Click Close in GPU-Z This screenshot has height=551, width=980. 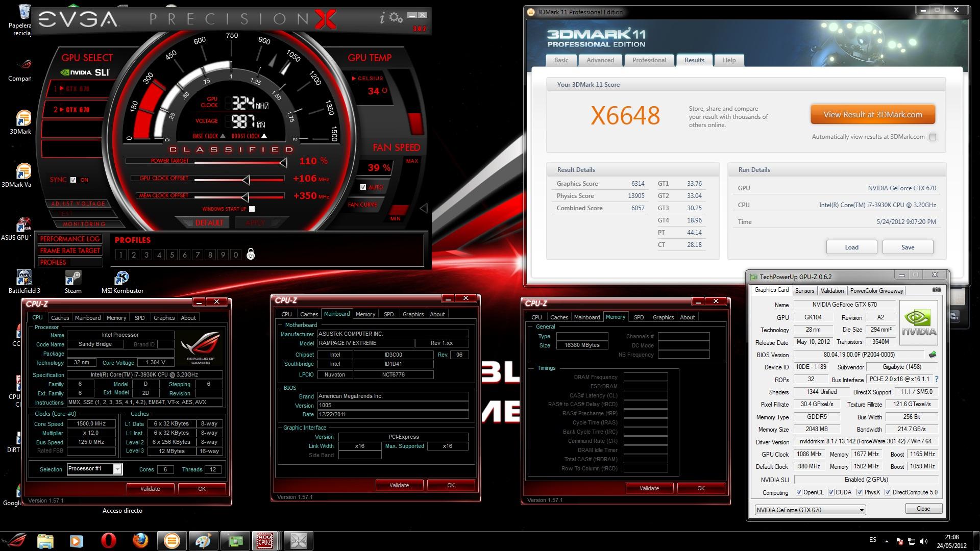click(x=923, y=509)
